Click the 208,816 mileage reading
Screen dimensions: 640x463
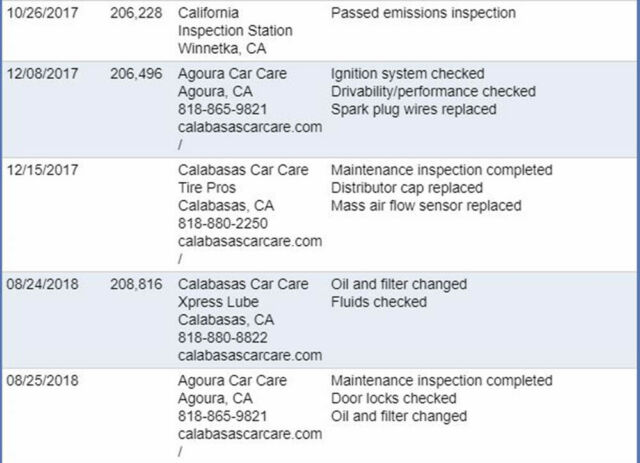click(136, 284)
